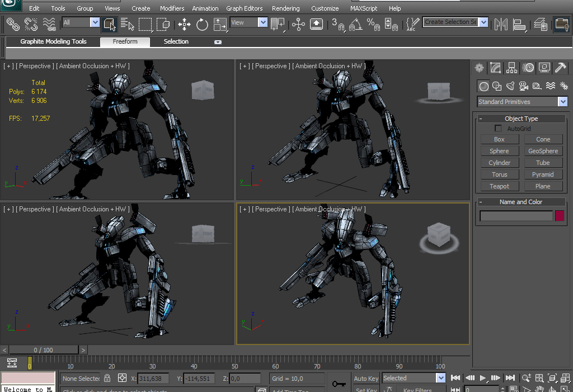Select the Select and Move tool
Viewport: 573px width, 392px height.
point(184,24)
